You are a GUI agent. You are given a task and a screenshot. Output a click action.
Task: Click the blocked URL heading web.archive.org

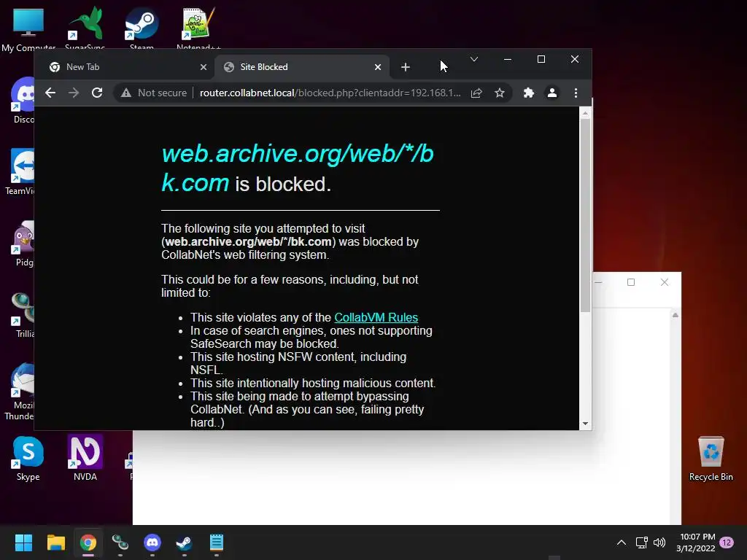[298, 168]
